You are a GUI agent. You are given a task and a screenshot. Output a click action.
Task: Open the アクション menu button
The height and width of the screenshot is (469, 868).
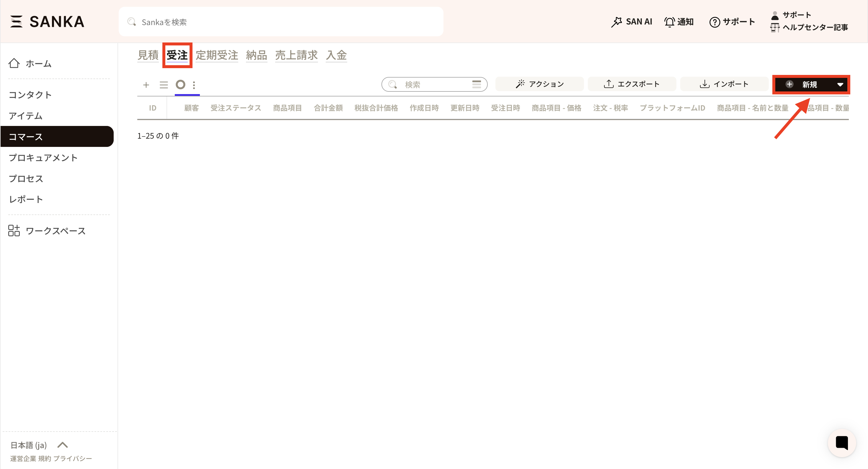[539, 84]
